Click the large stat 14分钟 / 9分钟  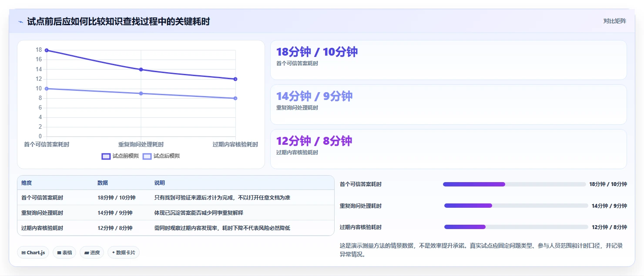pyautogui.click(x=314, y=96)
